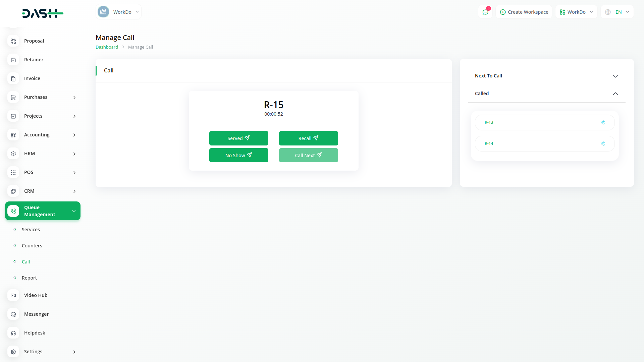Screen dimensions: 644x362
Task: Open Counters under Queue Management
Action: pos(32,246)
